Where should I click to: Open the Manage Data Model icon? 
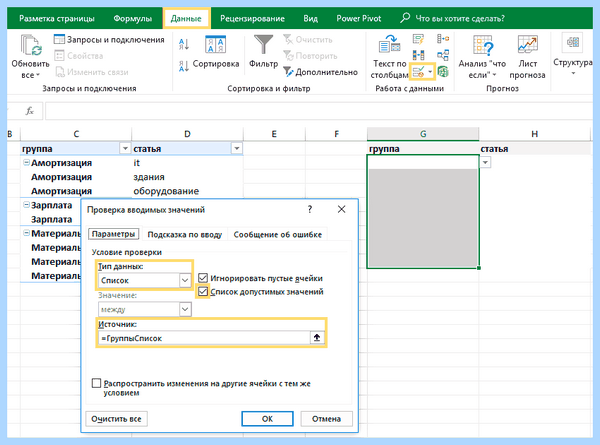point(443,72)
